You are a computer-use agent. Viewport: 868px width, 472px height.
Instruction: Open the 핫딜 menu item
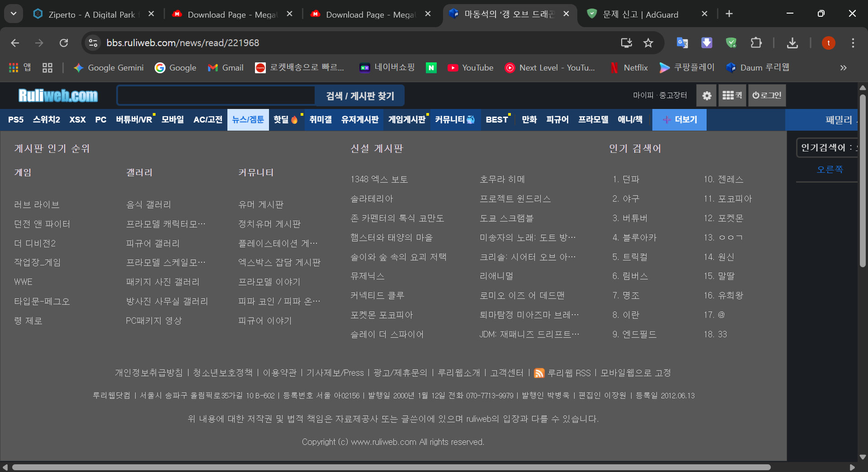click(x=285, y=120)
